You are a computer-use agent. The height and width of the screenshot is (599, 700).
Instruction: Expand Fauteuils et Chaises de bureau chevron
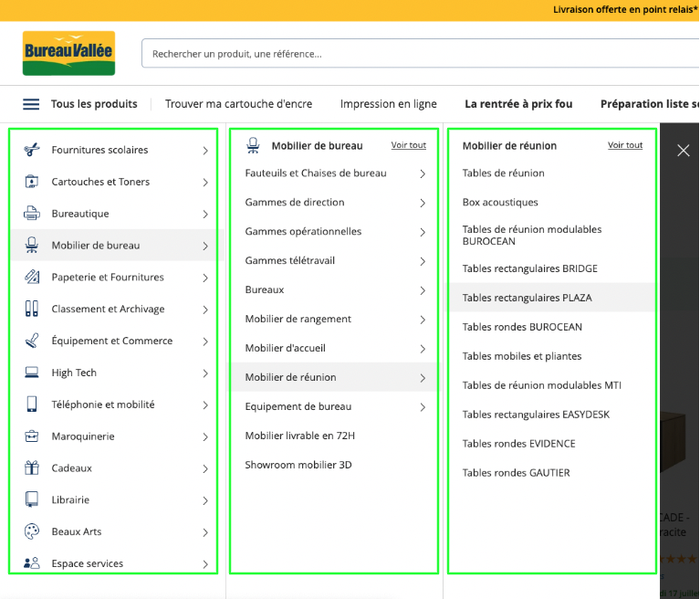tap(423, 173)
